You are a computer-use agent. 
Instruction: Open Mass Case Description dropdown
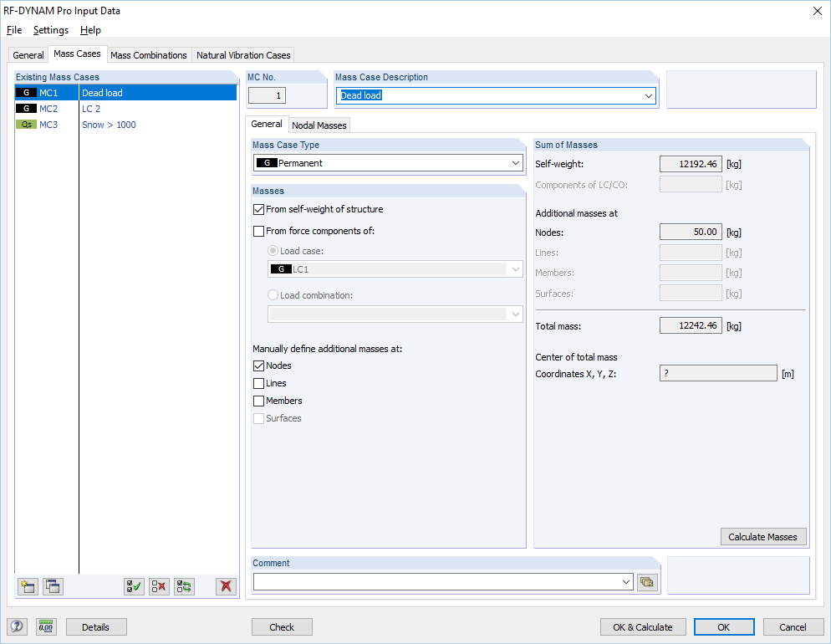648,96
